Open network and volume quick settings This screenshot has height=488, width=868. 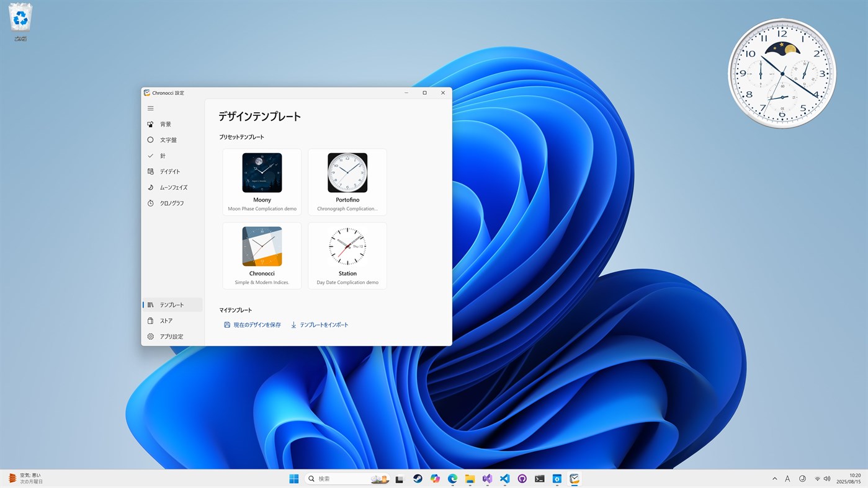coord(822,479)
